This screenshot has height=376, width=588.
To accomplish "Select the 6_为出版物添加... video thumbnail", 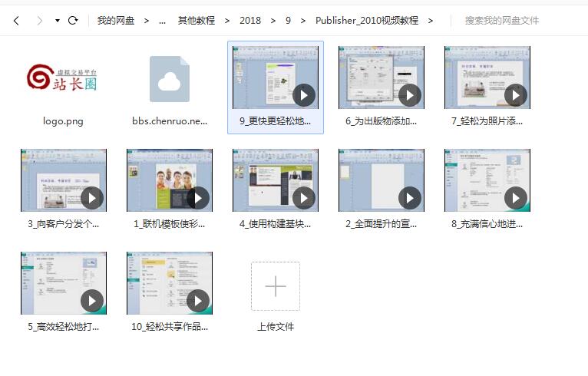I will point(382,78).
